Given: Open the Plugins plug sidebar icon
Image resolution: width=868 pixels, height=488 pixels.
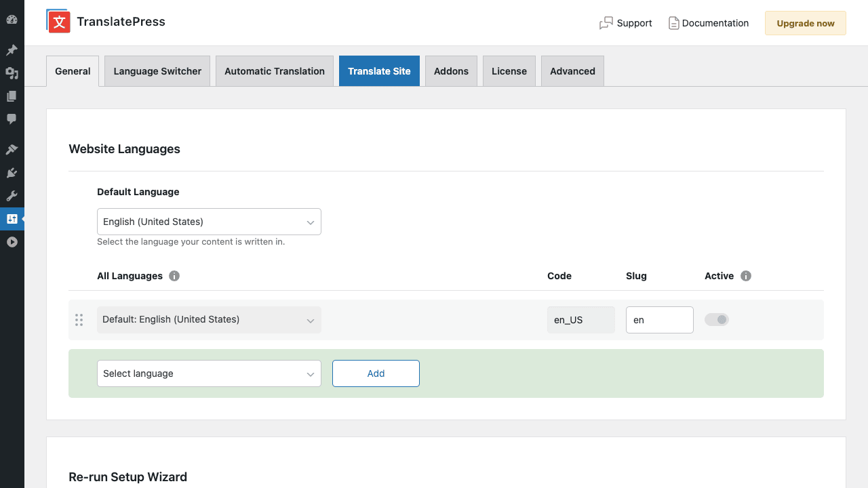Looking at the screenshot, I should point(12,173).
